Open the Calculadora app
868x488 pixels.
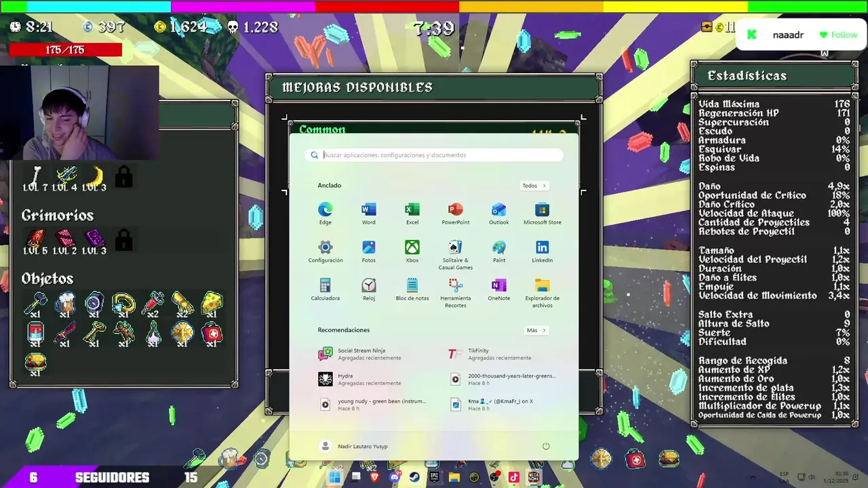click(325, 289)
